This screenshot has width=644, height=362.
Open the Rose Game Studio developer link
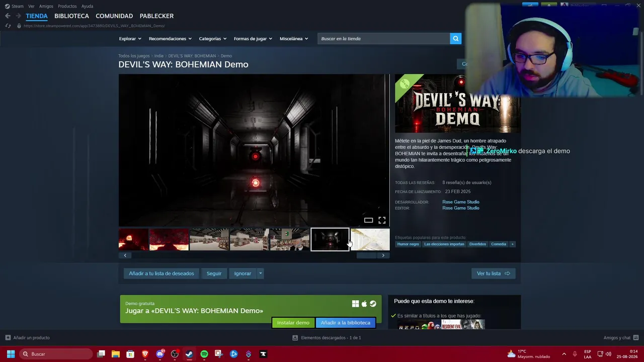[x=461, y=202]
